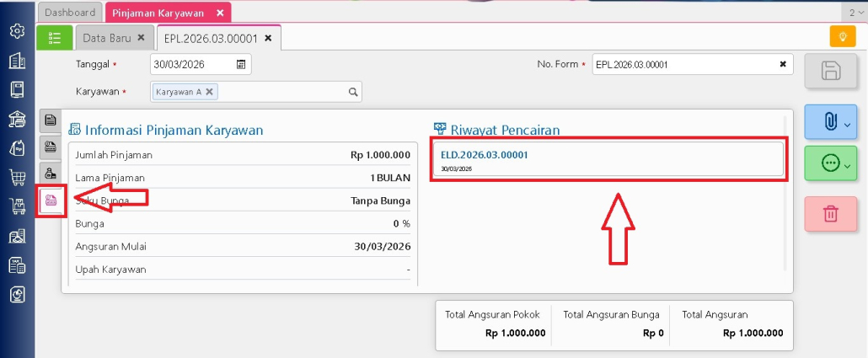Select the first document side tab icon
The image size is (868, 358).
pos(51,120)
